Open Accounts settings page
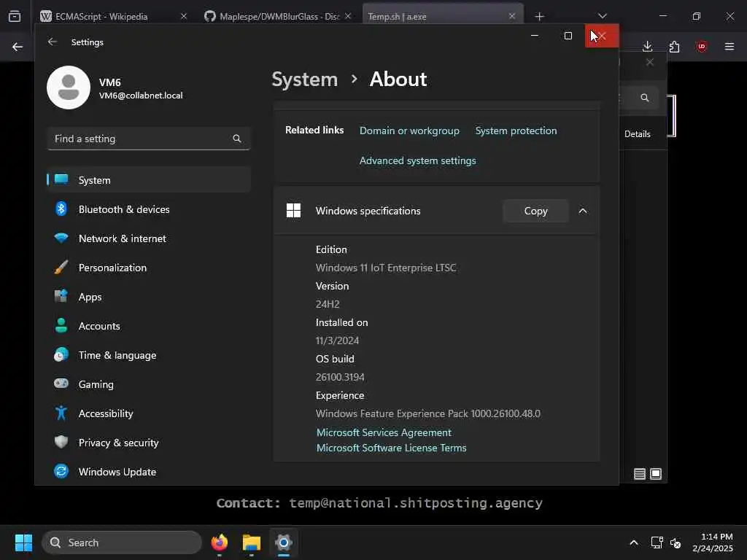This screenshot has height=560, width=747. 149,326
